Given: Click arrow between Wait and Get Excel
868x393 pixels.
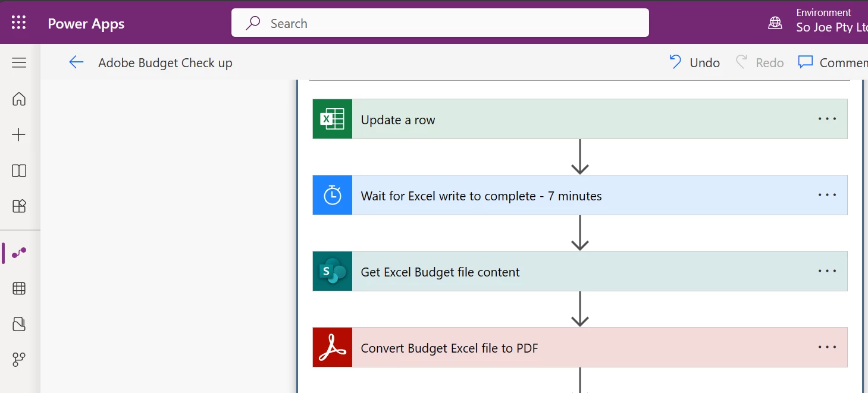Looking at the screenshot, I should [580, 233].
